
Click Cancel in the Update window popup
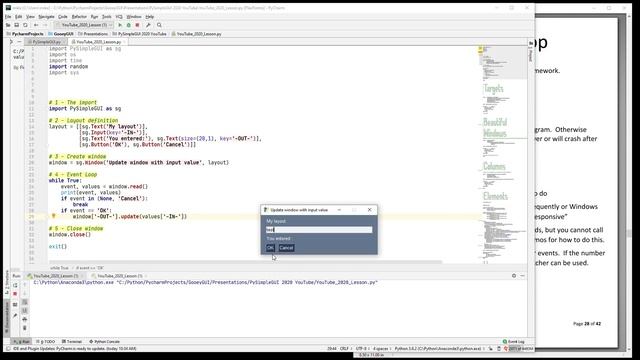286,248
